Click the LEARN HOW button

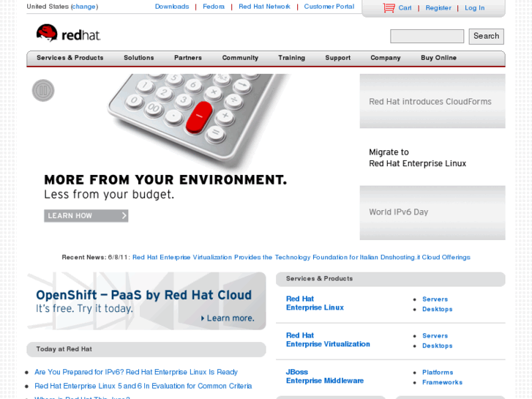[x=86, y=216]
